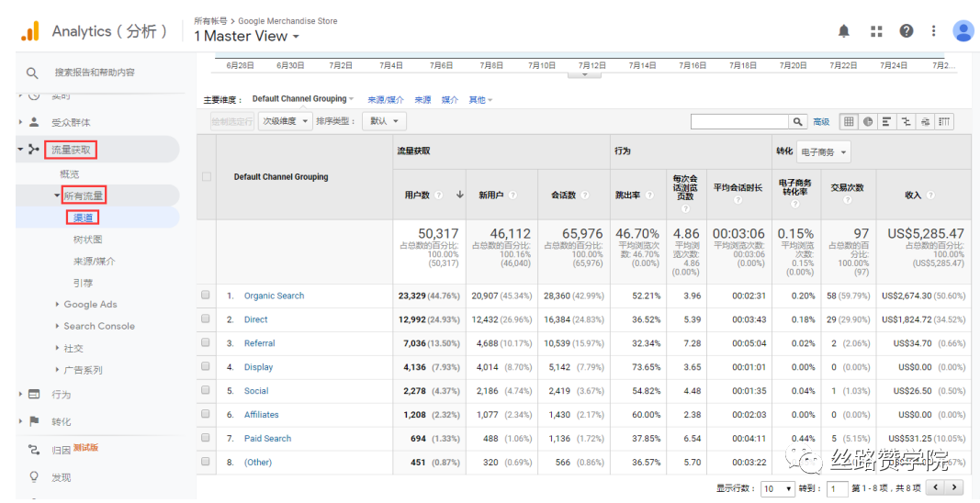
Task: Check the Affiliates row checkbox
Action: [206, 414]
